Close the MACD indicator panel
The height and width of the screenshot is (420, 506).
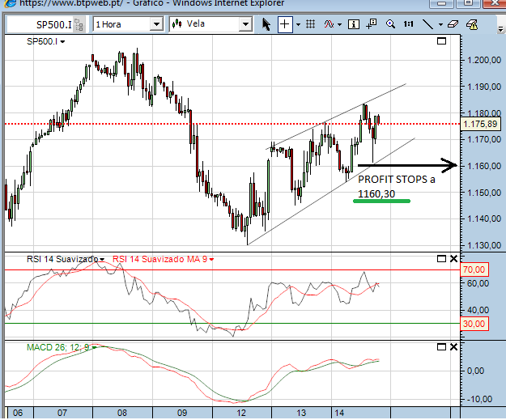(453, 347)
